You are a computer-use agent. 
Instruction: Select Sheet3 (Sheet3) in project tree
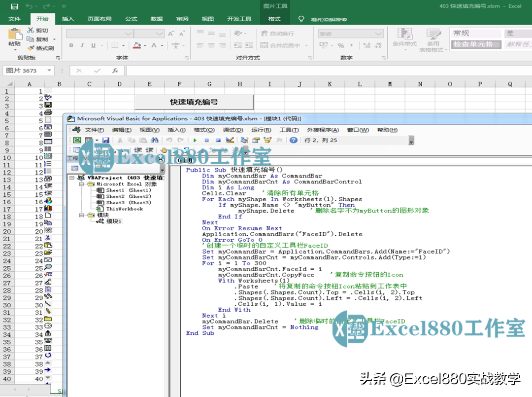pos(128,202)
